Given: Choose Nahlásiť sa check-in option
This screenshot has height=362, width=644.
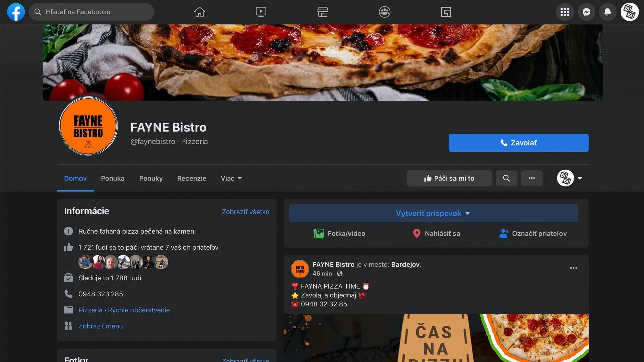Looking at the screenshot, I should pyautogui.click(x=436, y=233).
